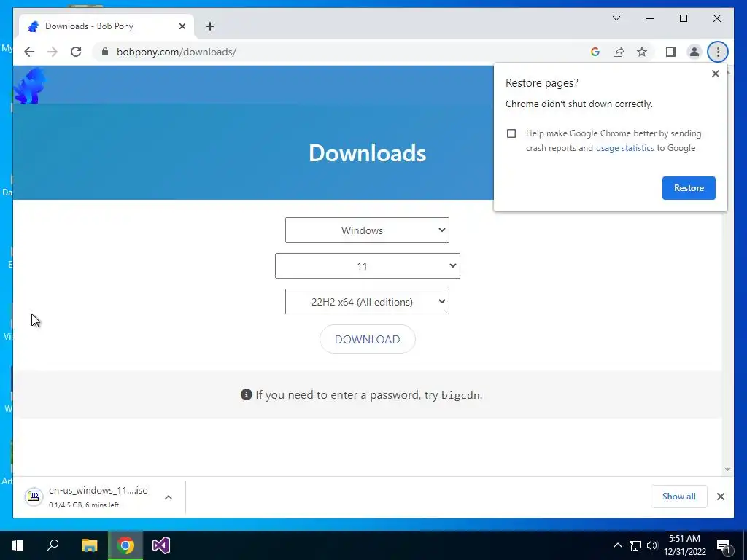This screenshot has width=747, height=560.
Task: Open the Chrome side panel
Action: [671, 52]
